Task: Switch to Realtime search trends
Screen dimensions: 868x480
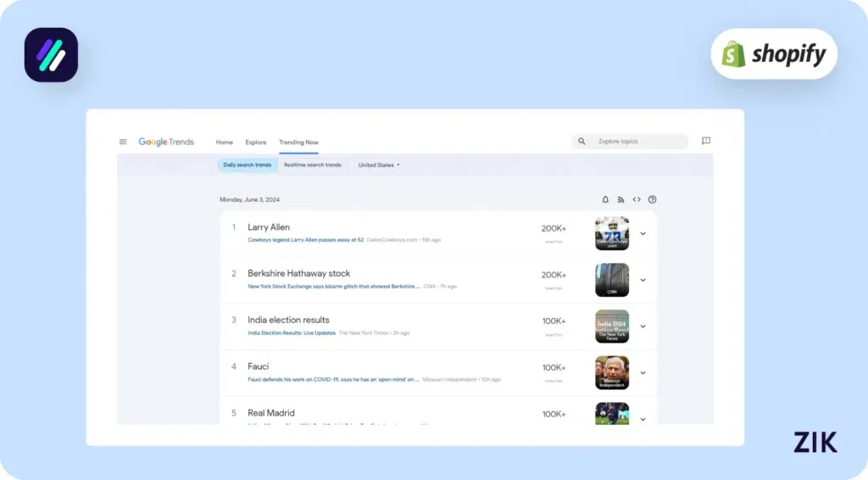Action: (x=313, y=165)
